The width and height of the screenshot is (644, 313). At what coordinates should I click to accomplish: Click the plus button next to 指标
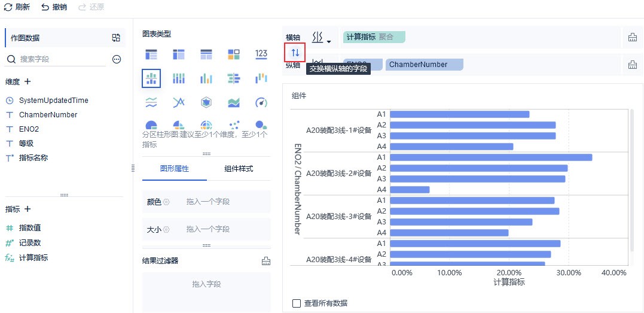pos(28,209)
